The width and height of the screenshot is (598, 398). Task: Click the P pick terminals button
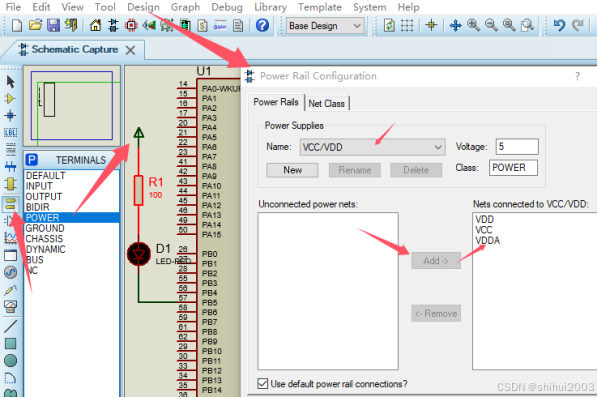pos(32,160)
